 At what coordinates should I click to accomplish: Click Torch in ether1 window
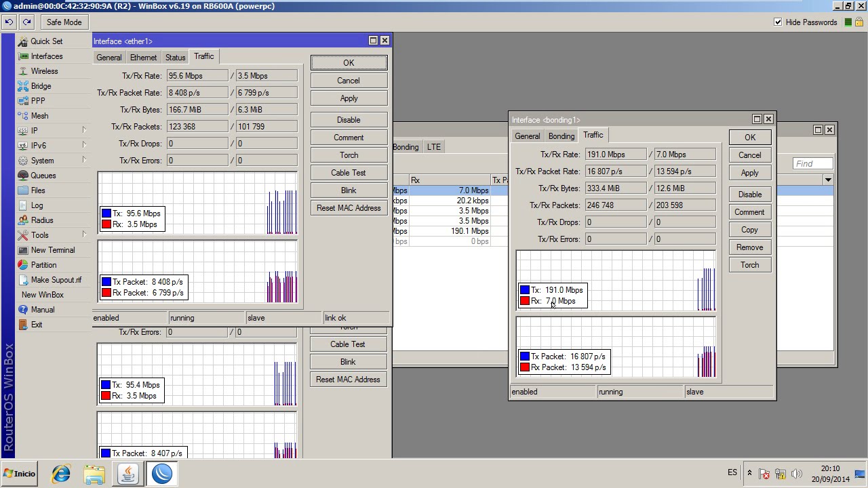pyautogui.click(x=349, y=155)
